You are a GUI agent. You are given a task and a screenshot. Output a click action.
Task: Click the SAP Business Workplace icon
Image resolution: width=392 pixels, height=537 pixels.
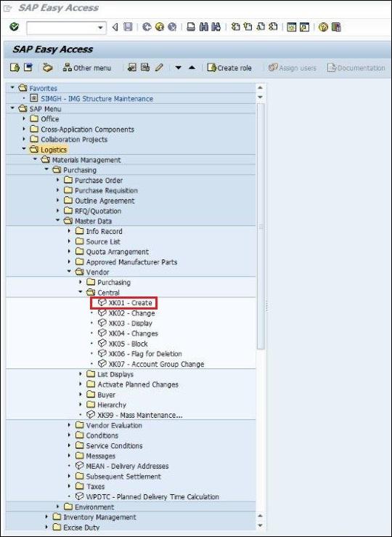(x=47, y=68)
